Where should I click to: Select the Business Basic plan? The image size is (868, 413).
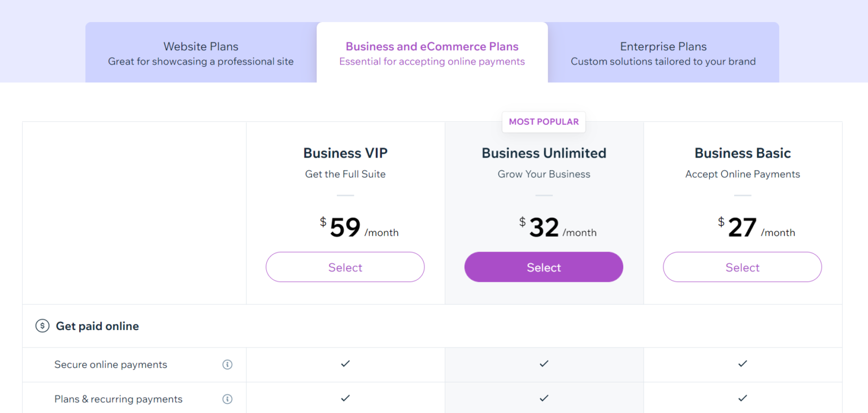(742, 267)
